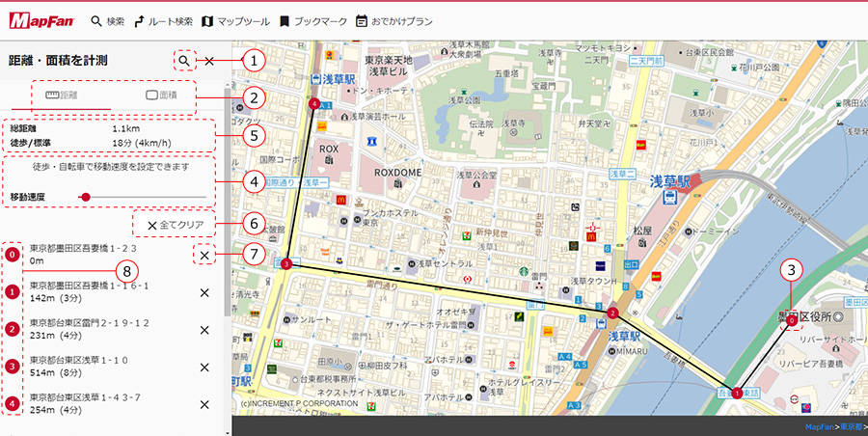Click the 浅草演芸ホール icon on map
Screen dimensions: 868x436
point(343,117)
